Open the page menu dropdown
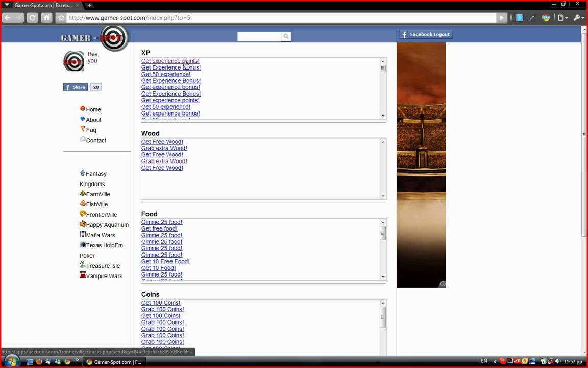This screenshot has height=368, width=588. click(562, 18)
